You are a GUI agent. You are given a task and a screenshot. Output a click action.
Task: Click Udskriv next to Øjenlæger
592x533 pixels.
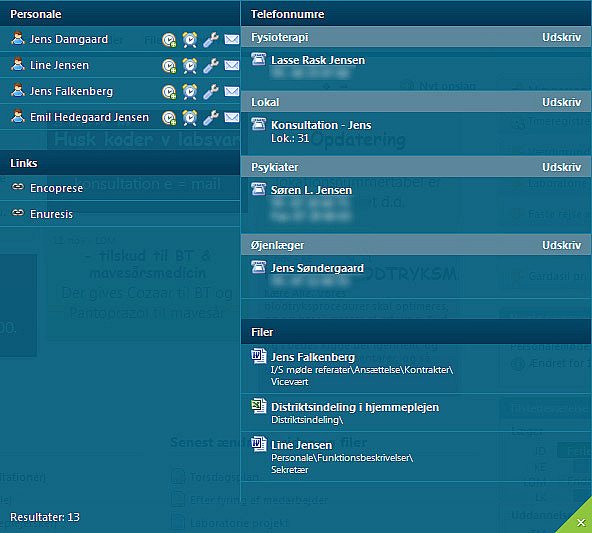(561, 245)
